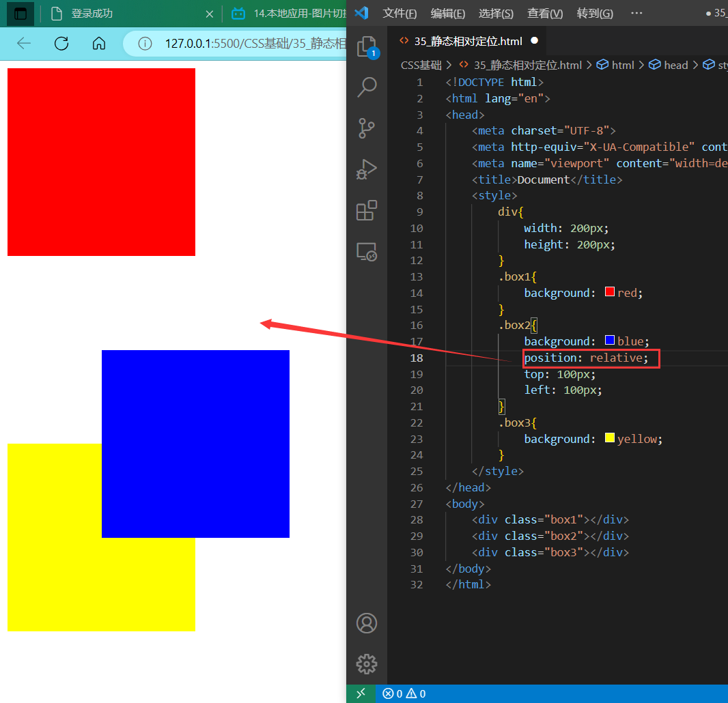Click line number 18 in the gutter
The height and width of the screenshot is (703, 728).
(x=417, y=358)
